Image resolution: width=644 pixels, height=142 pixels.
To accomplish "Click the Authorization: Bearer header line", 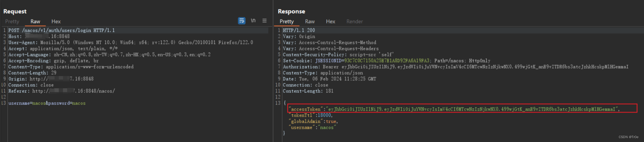I will [x=455, y=67].
